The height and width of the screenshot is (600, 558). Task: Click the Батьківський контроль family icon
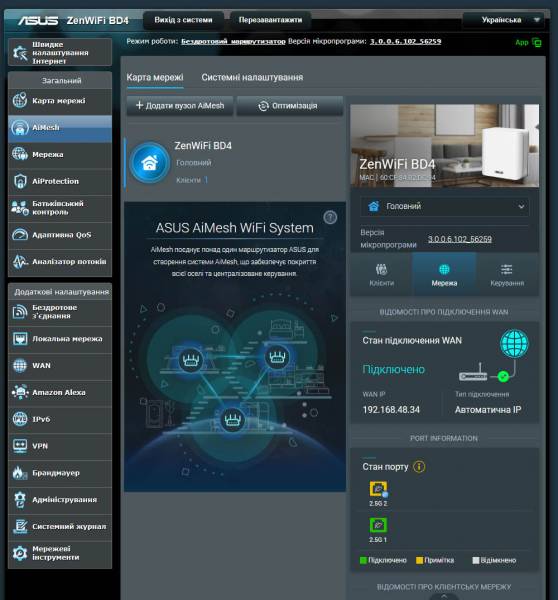coord(20,208)
